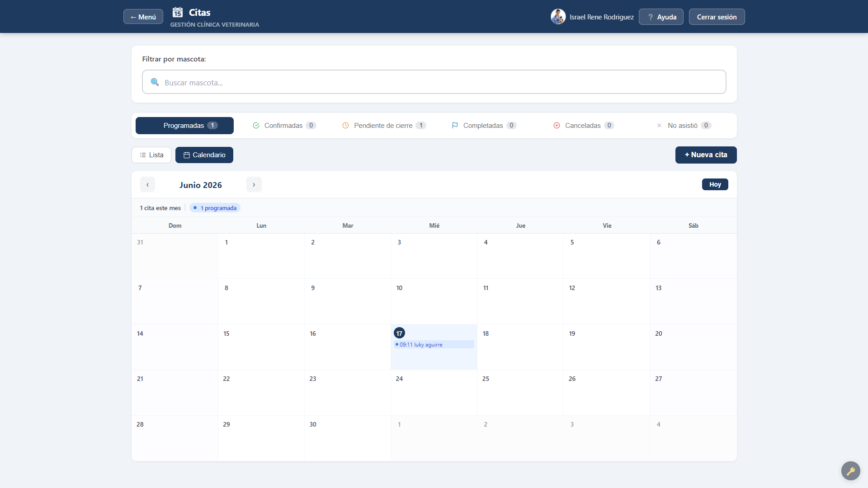Viewport: 868px width, 488px height.
Task: Switch to the Confirmadas tab
Action: 284,126
